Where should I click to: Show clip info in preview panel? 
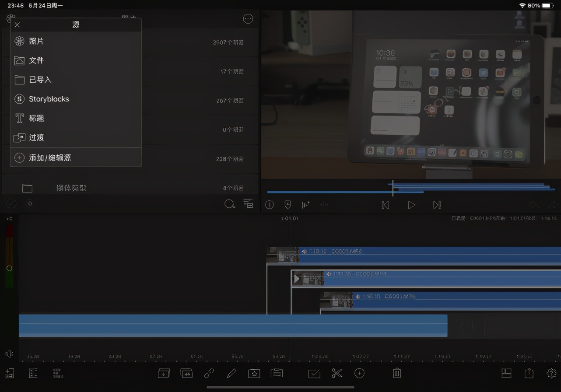coord(270,205)
